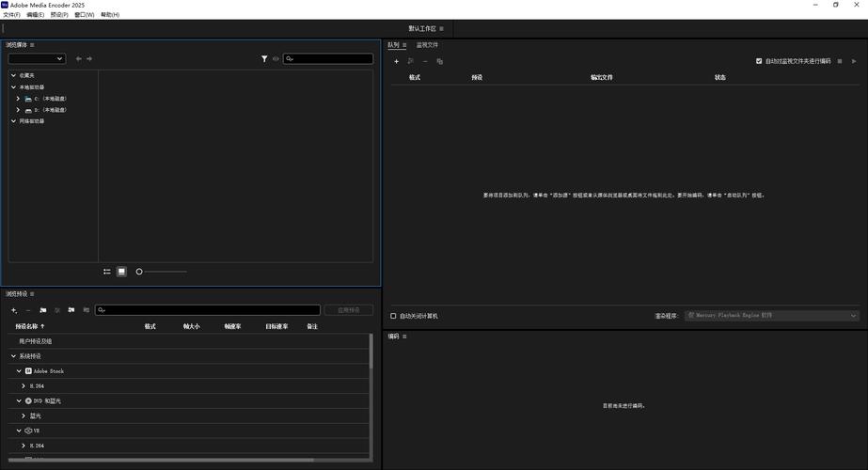Import presets icon in Preset Browser
The image size is (868, 470).
click(x=71, y=310)
